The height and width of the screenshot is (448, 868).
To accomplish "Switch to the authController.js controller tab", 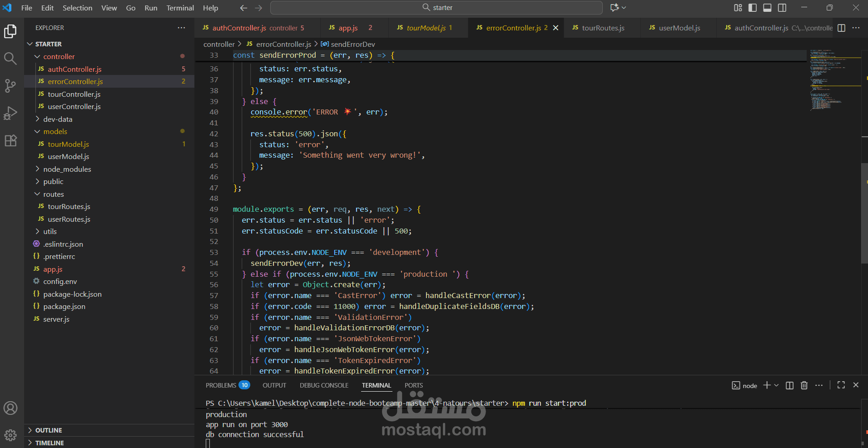I will [x=257, y=28].
